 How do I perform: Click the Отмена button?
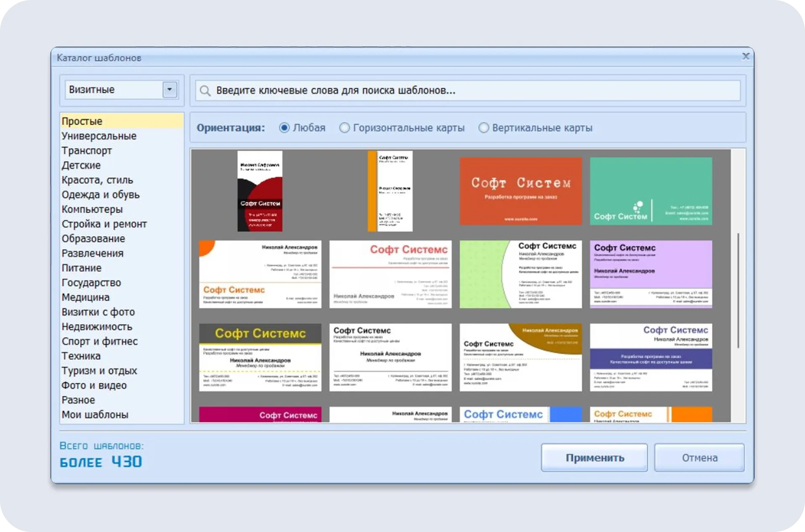pyautogui.click(x=699, y=458)
